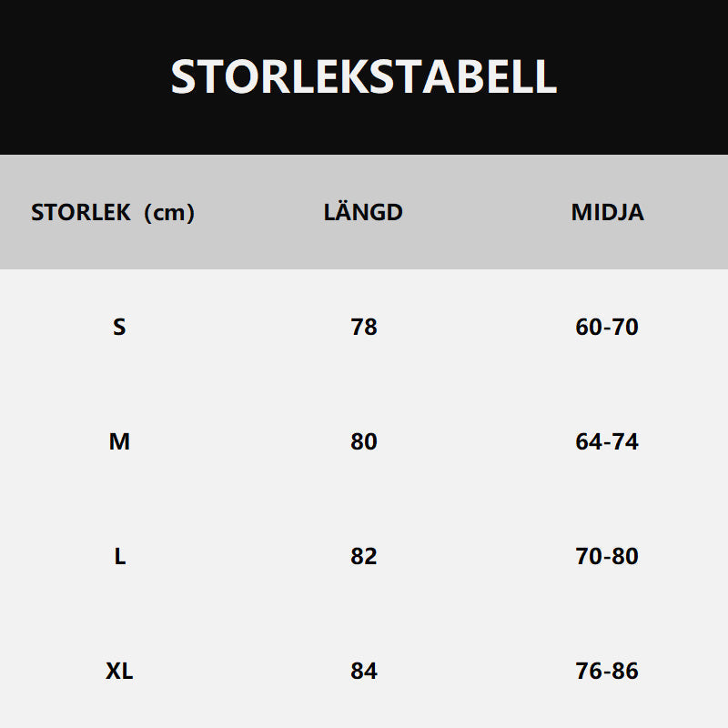
Task: Click the word STORLEK in header row
Action: pyautogui.click(x=81, y=213)
